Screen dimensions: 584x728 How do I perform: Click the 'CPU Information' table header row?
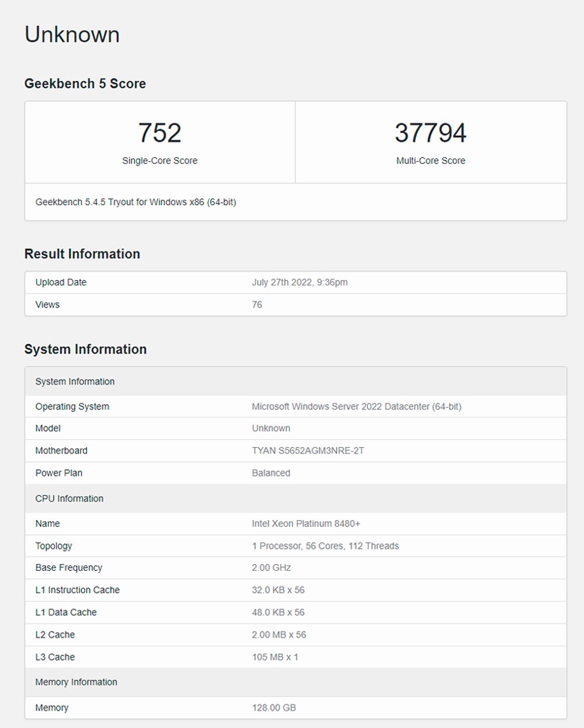tap(296, 499)
